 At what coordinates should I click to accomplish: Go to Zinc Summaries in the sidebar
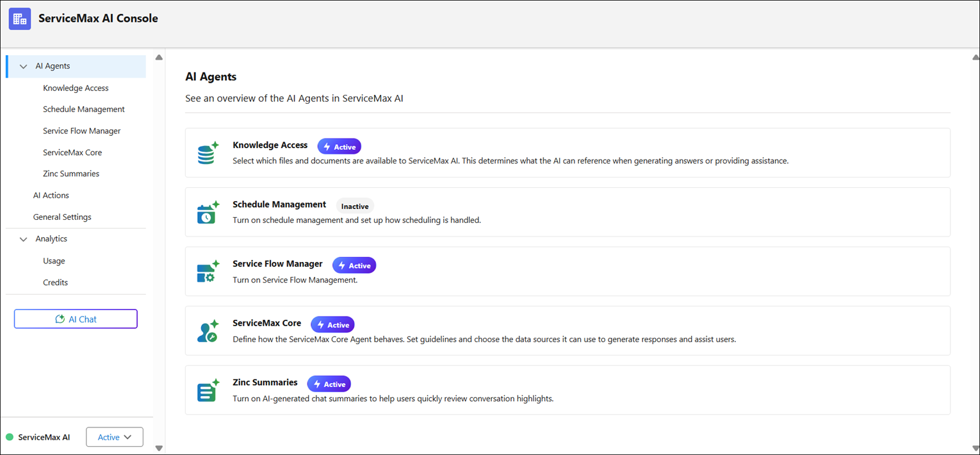(71, 174)
